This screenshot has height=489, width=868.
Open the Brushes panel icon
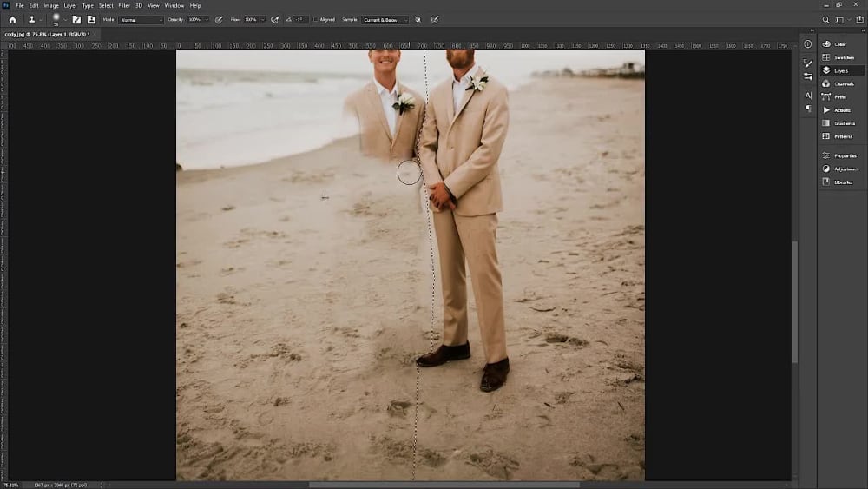click(x=807, y=63)
